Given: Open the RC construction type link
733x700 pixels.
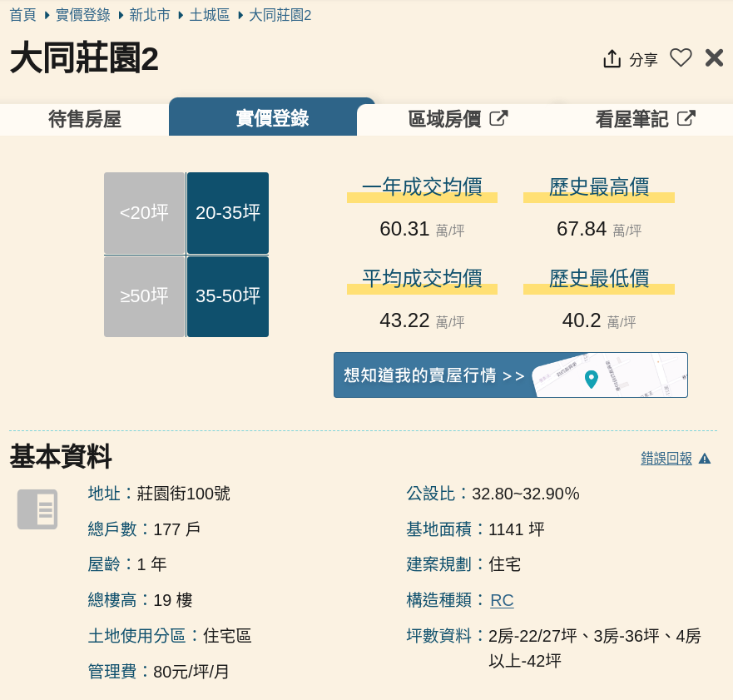Looking at the screenshot, I should pyautogui.click(x=502, y=600).
